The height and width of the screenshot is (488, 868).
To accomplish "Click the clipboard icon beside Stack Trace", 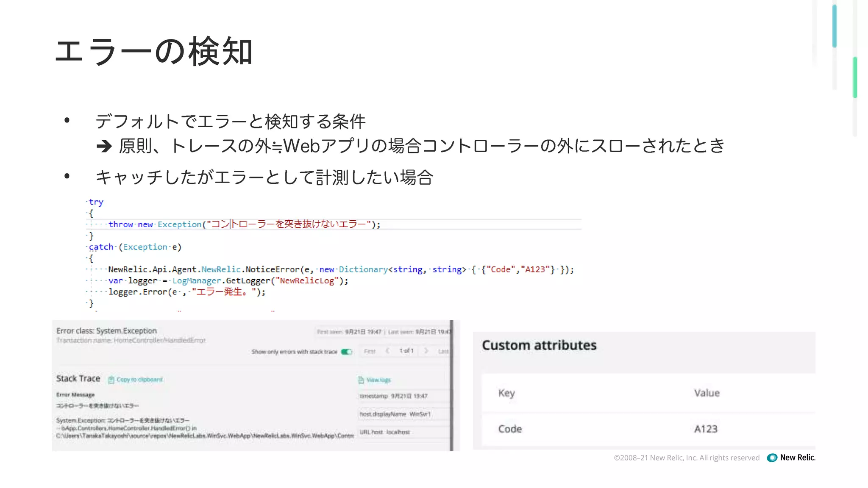I will click(x=111, y=380).
